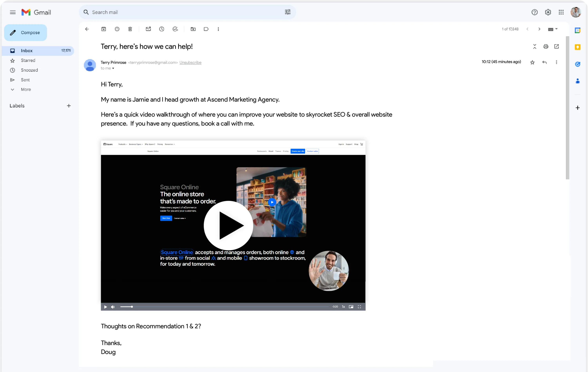The height and width of the screenshot is (372, 588).
Task: Select the Inbox folder
Action: pyautogui.click(x=38, y=51)
